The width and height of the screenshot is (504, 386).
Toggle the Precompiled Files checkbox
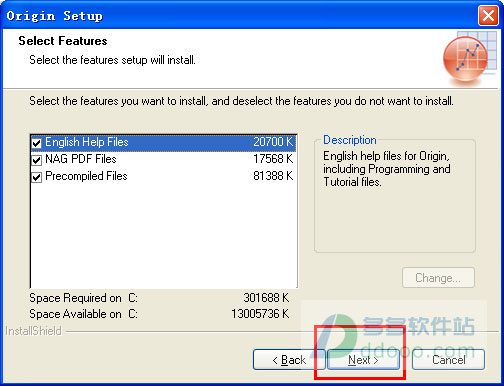click(36, 177)
